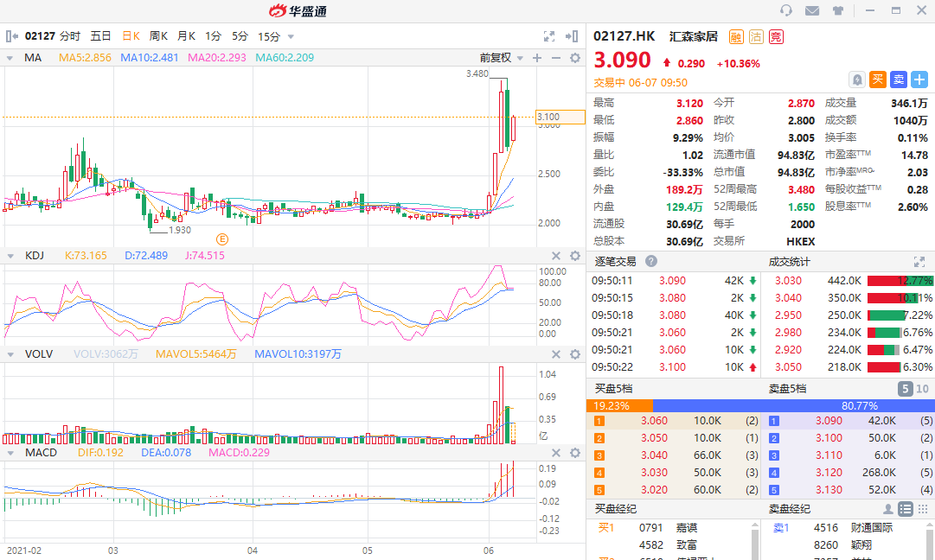
Task: Click broker 嘉谟 in buy queue
Action: tap(687, 528)
